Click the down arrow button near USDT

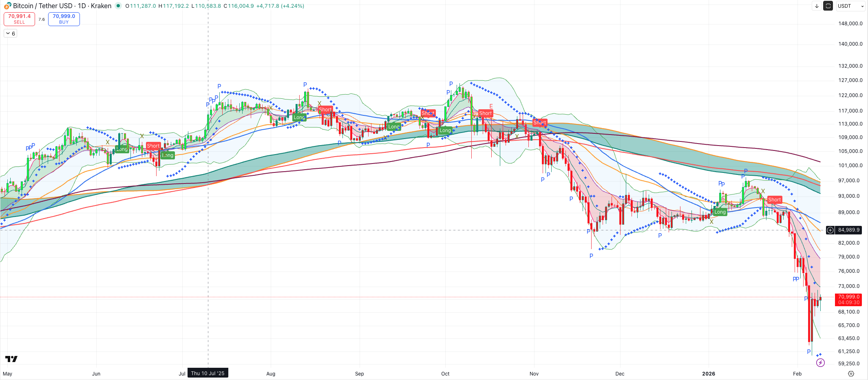coord(817,6)
